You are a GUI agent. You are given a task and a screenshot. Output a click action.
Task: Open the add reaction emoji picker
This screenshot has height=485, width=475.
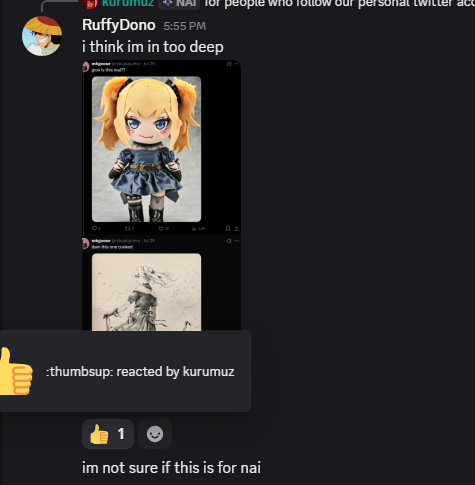pos(155,434)
